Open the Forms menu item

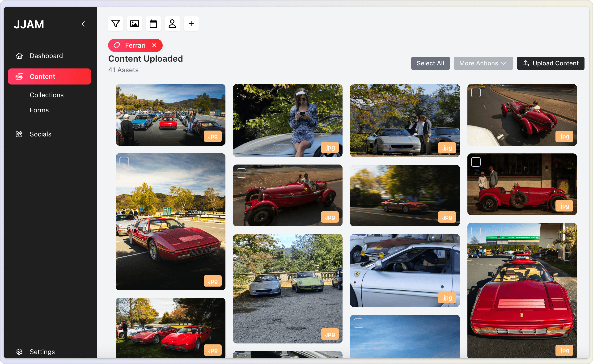[39, 110]
